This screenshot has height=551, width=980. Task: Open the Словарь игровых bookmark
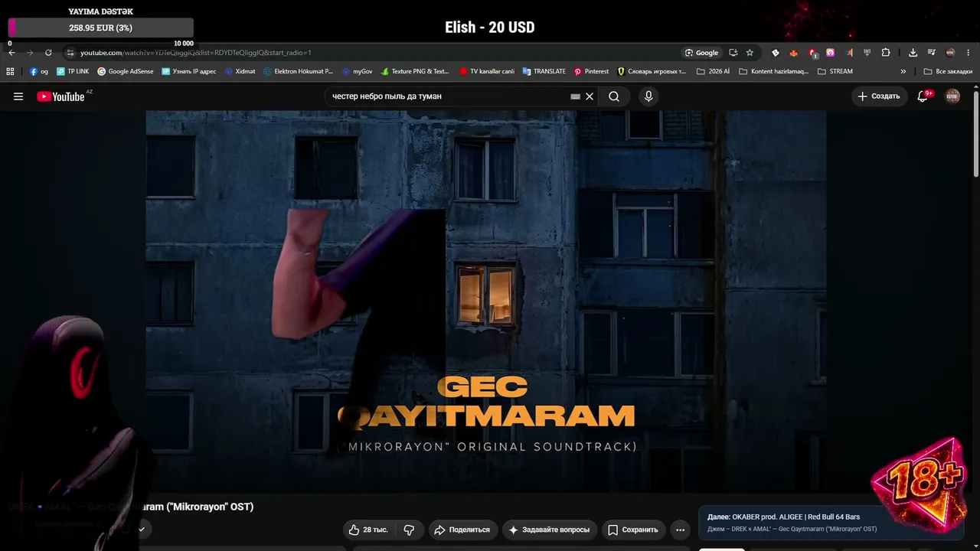652,71
